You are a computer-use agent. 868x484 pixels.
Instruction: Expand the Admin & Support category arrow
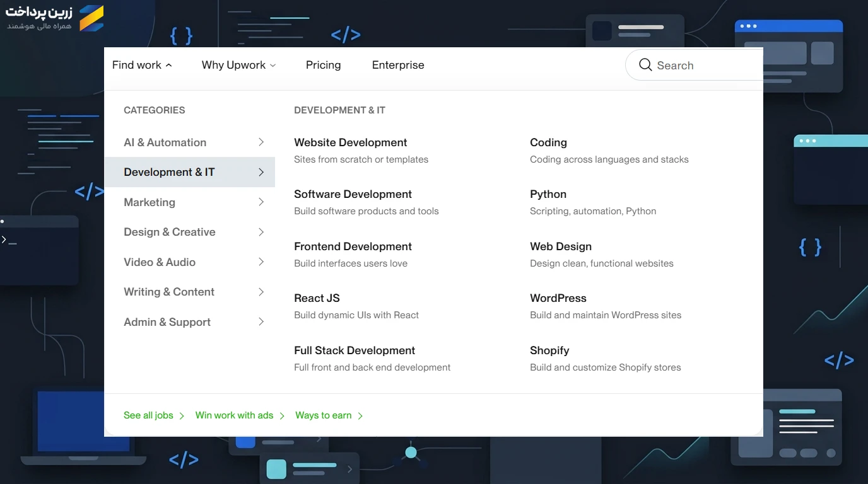pos(261,322)
